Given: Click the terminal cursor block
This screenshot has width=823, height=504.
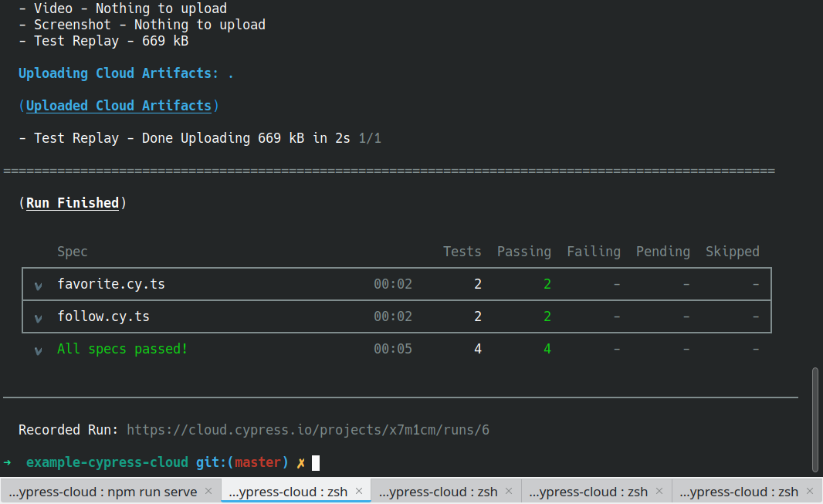Looking at the screenshot, I should pos(316,463).
